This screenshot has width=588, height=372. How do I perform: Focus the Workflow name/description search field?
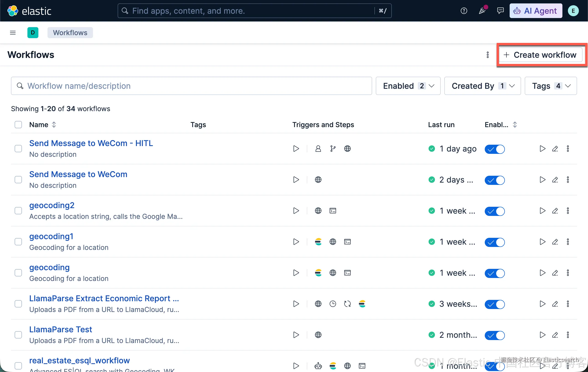191,86
